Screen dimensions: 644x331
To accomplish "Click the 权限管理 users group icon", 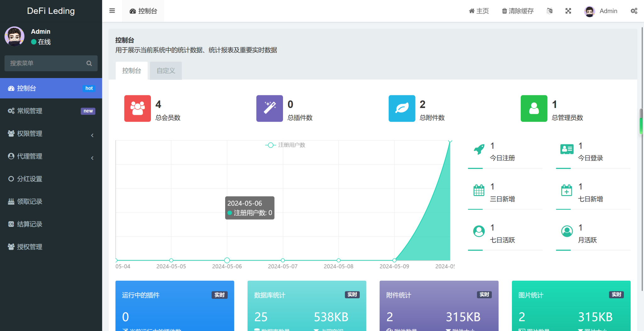I will tap(11, 133).
